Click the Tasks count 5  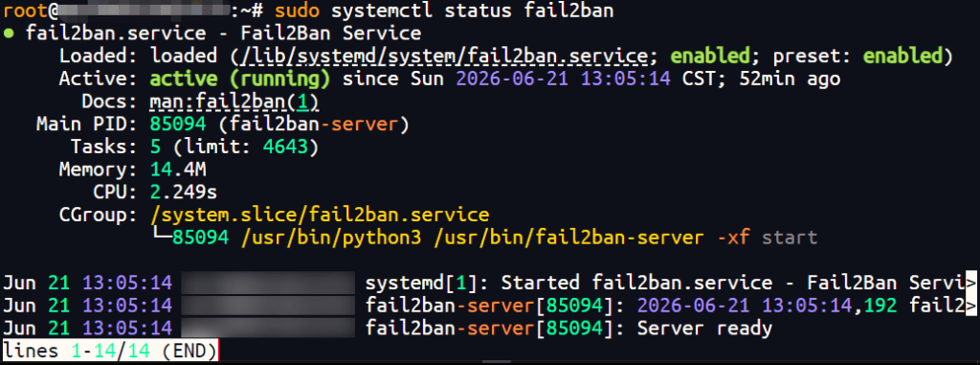156,148
